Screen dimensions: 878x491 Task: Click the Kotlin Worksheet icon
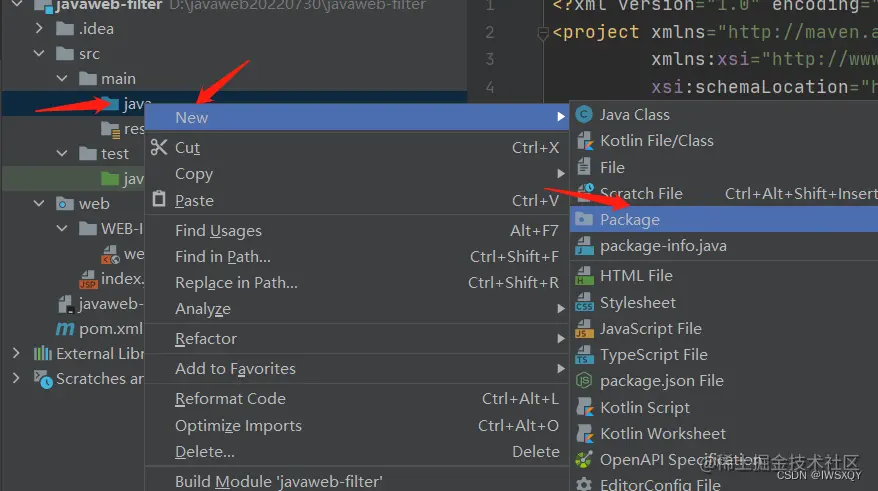[x=585, y=433]
